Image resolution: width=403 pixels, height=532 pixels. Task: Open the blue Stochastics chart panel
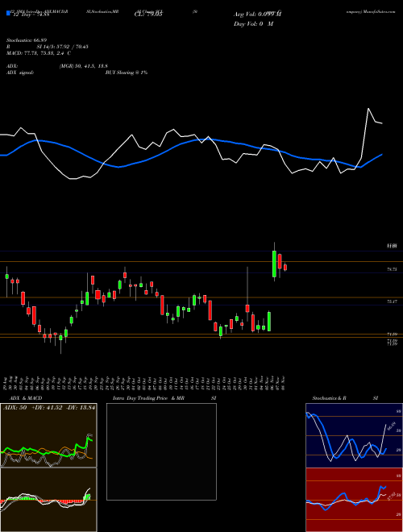[354, 435]
